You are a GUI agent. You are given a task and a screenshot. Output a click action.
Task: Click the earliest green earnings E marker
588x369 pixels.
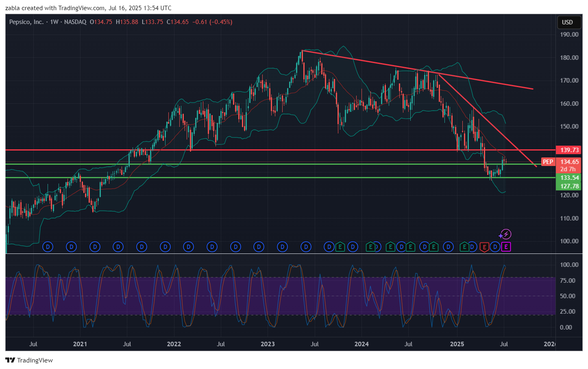point(340,247)
